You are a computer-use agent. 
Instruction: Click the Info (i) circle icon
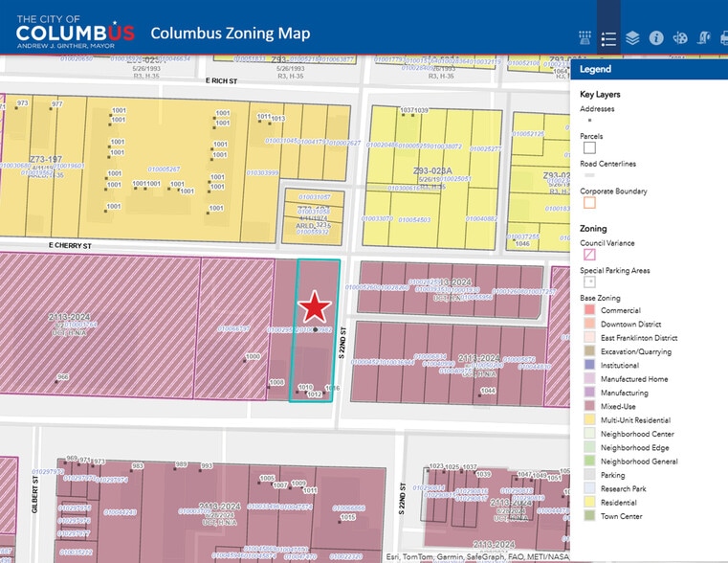pos(656,38)
